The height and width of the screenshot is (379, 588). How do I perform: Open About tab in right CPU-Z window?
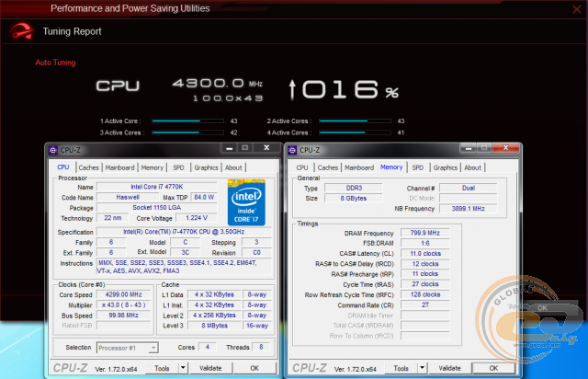pos(472,167)
